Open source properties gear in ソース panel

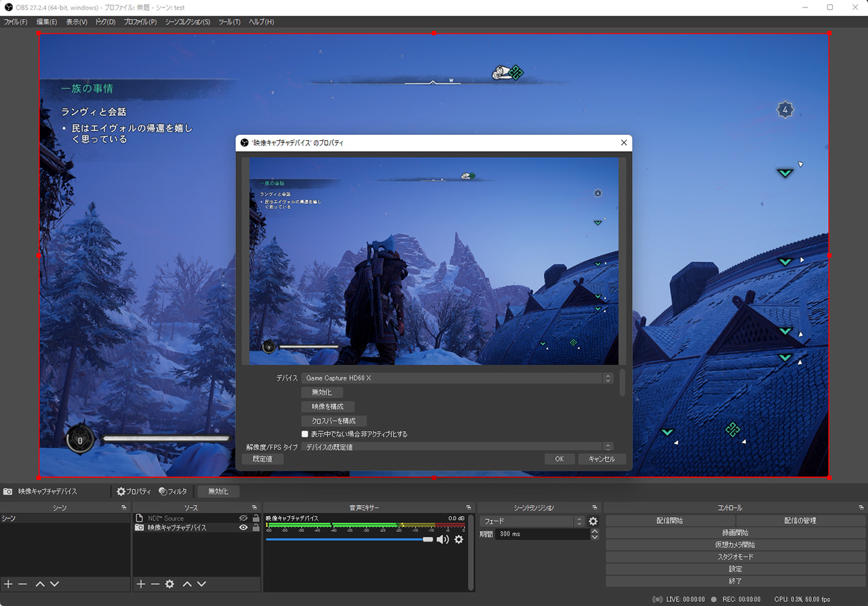pos(170,584)
